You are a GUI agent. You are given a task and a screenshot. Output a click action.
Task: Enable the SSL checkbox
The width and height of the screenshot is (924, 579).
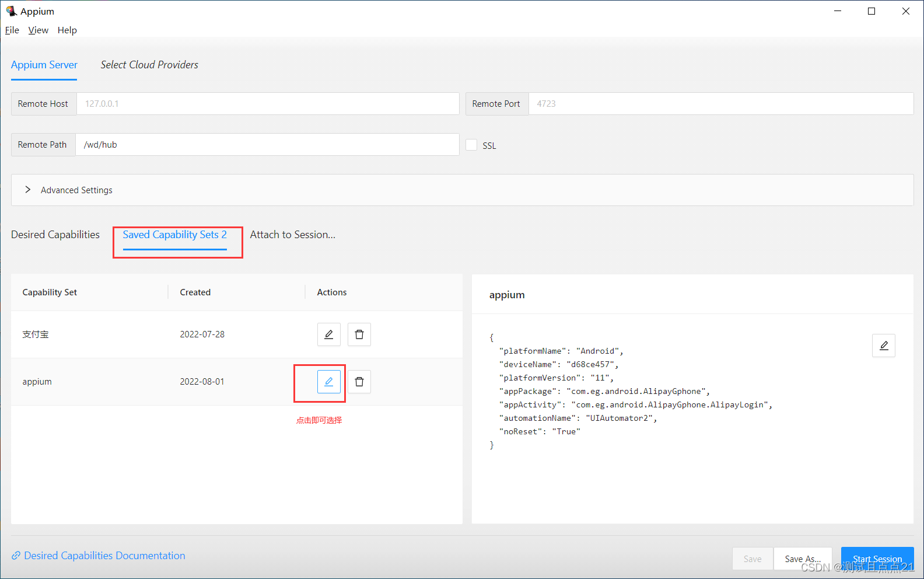pos(471,145)
